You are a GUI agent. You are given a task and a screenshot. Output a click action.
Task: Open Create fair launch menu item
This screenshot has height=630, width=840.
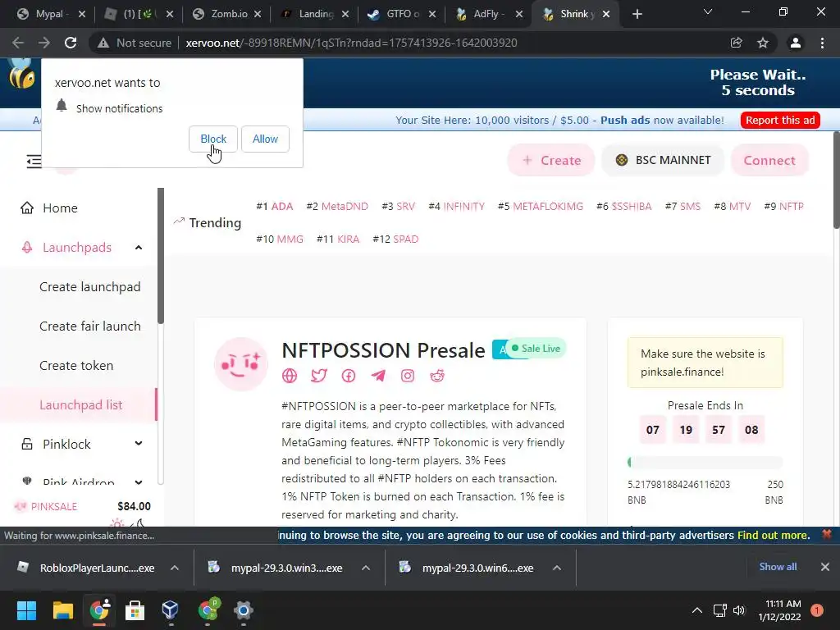pos(90,326)
